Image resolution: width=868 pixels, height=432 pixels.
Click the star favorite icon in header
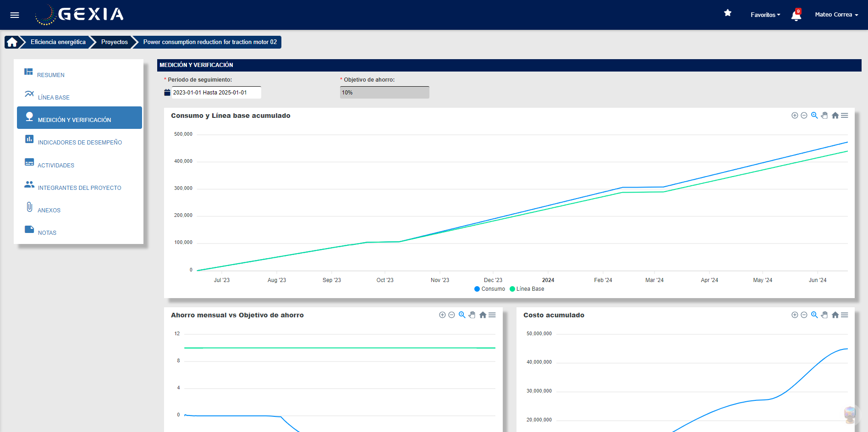[727, 13]
